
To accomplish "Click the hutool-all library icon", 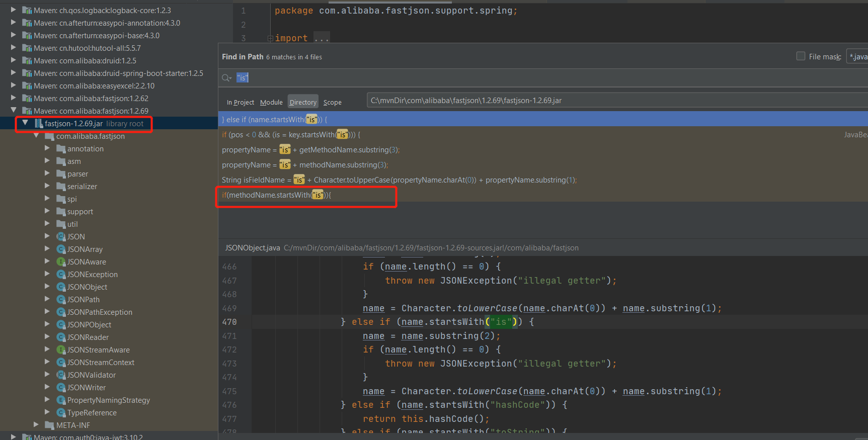I will pyautogui.click(x=27, y=48).
